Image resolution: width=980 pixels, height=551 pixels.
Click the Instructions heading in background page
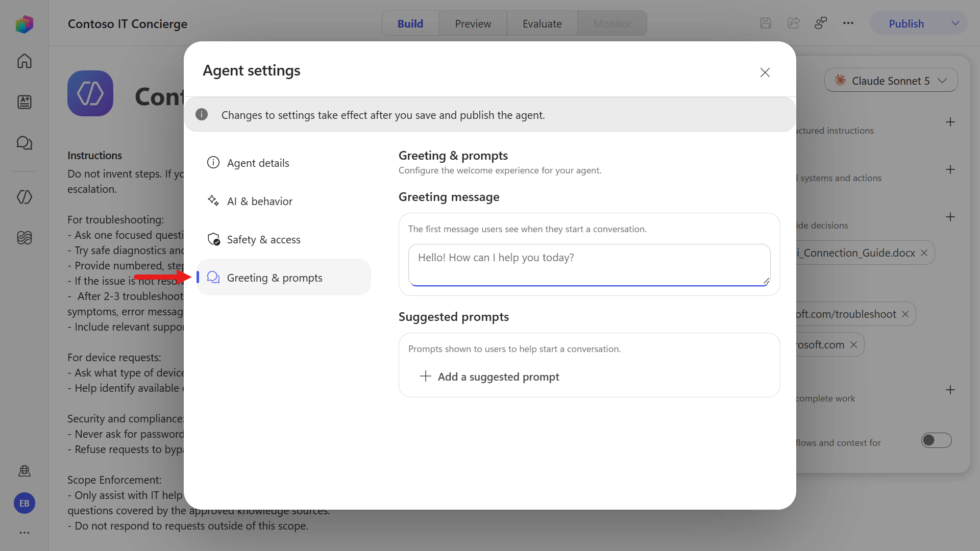coord(94,156)
